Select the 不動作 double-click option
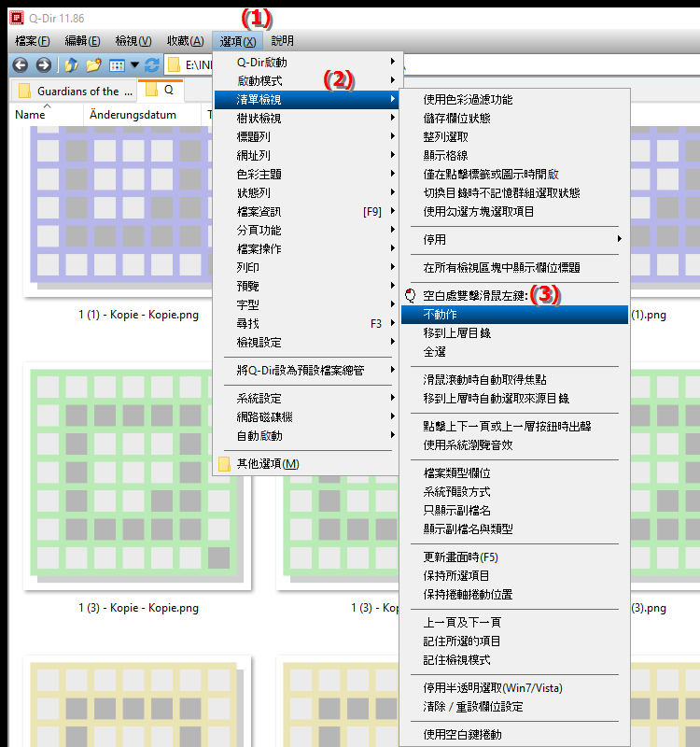This screenshot has height=747, width=700. click(515, 315)
